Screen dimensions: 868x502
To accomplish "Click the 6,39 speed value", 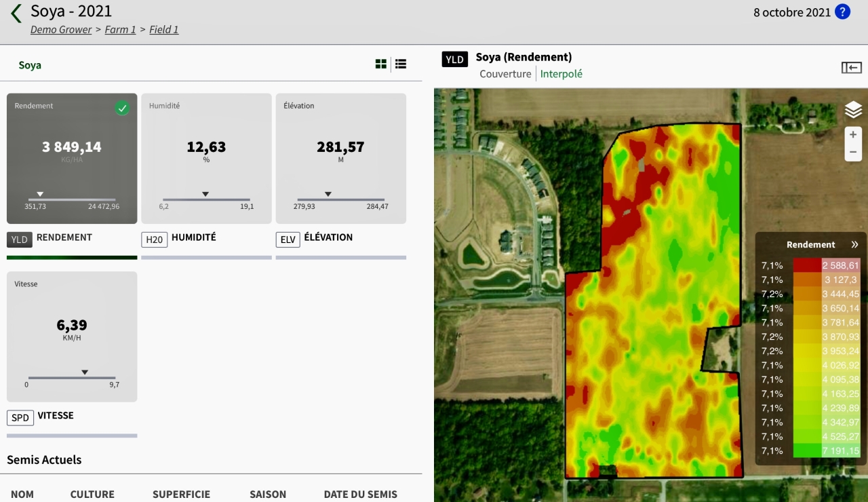I will pyautogui.click(x=72, y=325).
